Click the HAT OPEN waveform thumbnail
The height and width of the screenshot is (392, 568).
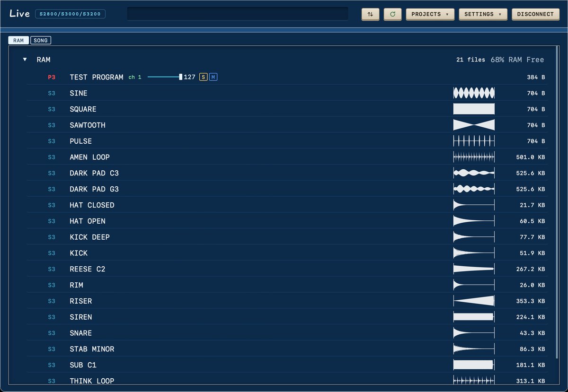(x=474, y=221)
